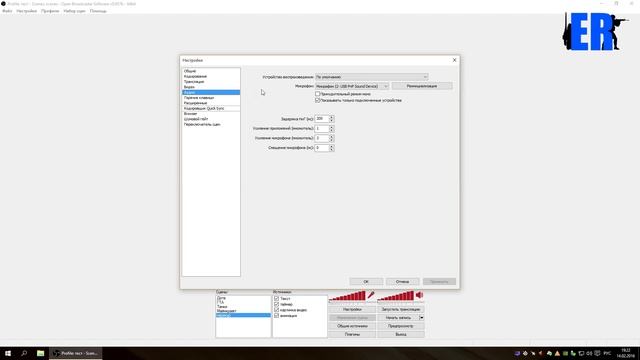Image resolution: width=640 pixels, height=360 pixels.
Task: Open the Action Center notification icon
Action: 598,353
